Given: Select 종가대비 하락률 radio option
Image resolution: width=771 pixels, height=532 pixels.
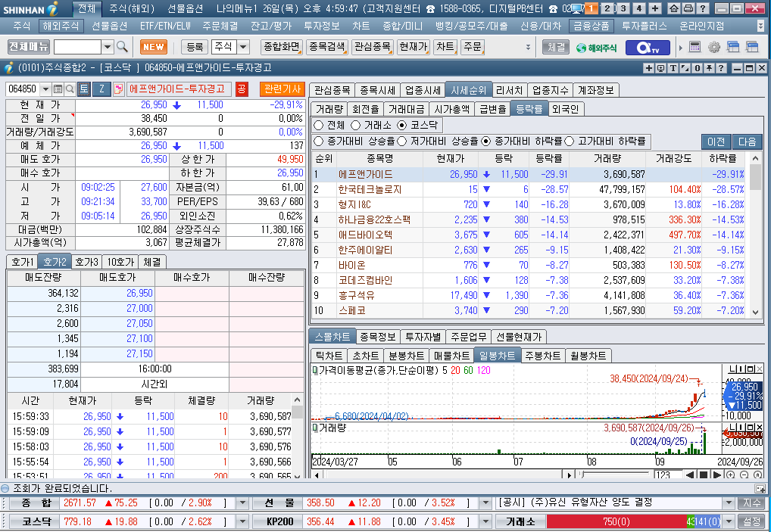Looking at the screenshot, I should click(485, 142).
